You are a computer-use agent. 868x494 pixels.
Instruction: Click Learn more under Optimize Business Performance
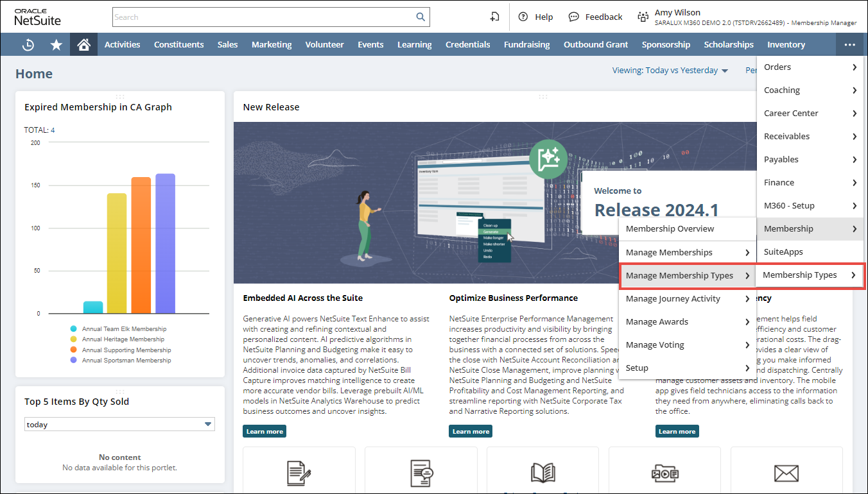471,432
